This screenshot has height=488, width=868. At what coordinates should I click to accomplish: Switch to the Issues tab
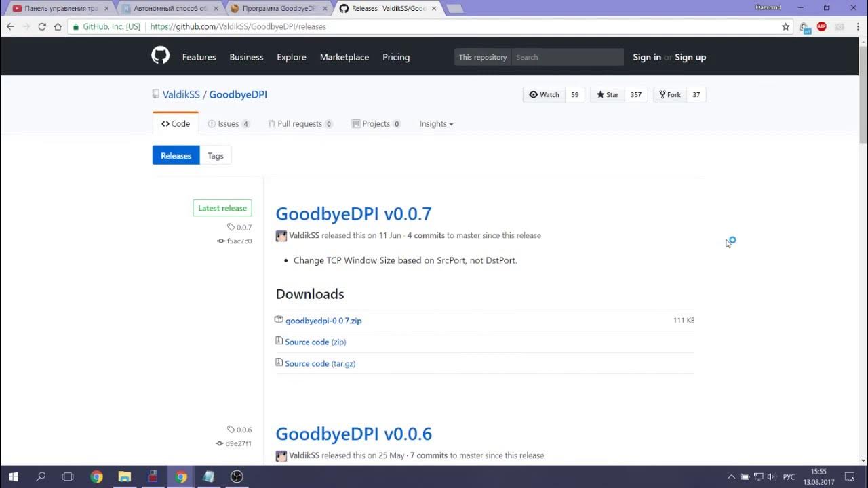tap(229, 123)
